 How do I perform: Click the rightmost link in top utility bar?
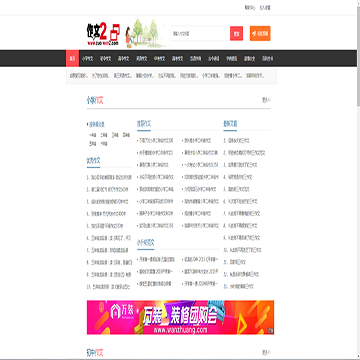(265, 7)
